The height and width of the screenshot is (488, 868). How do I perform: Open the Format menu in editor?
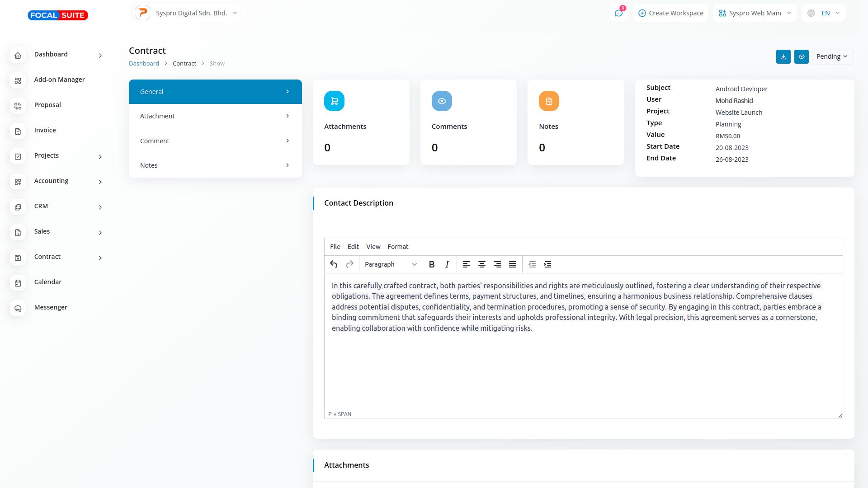coord(398,247)
